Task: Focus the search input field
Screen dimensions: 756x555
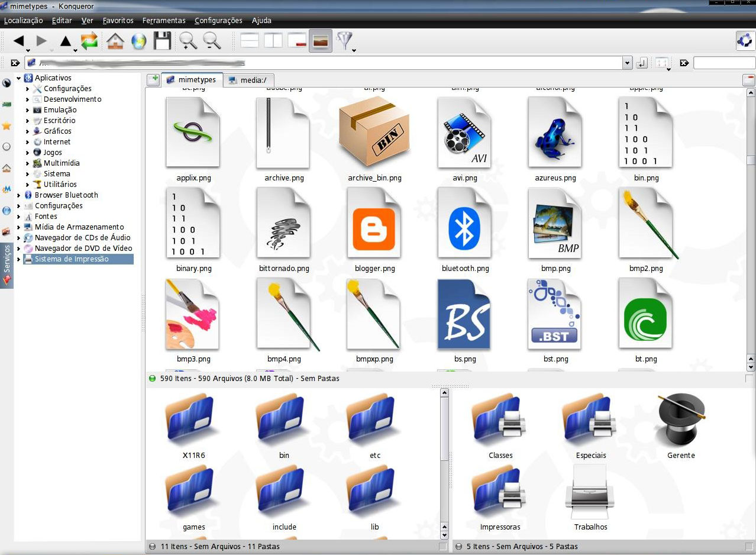Action: click(x=724, y=63)
